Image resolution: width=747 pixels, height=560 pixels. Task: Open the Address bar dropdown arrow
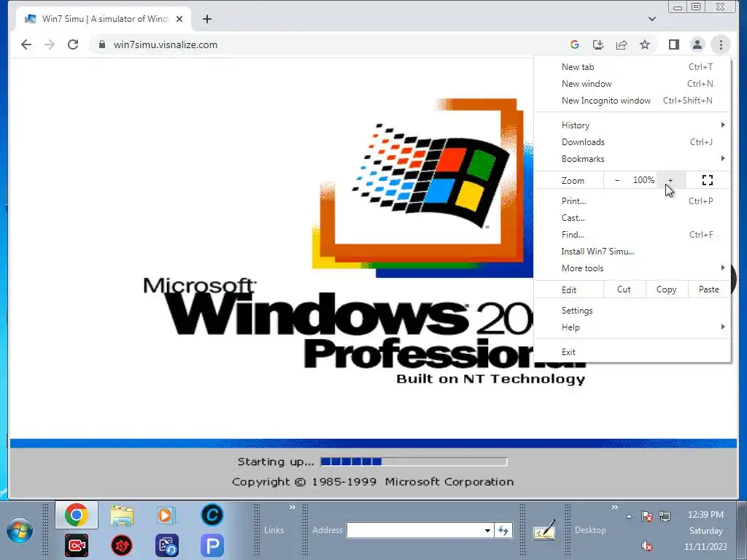487,531
